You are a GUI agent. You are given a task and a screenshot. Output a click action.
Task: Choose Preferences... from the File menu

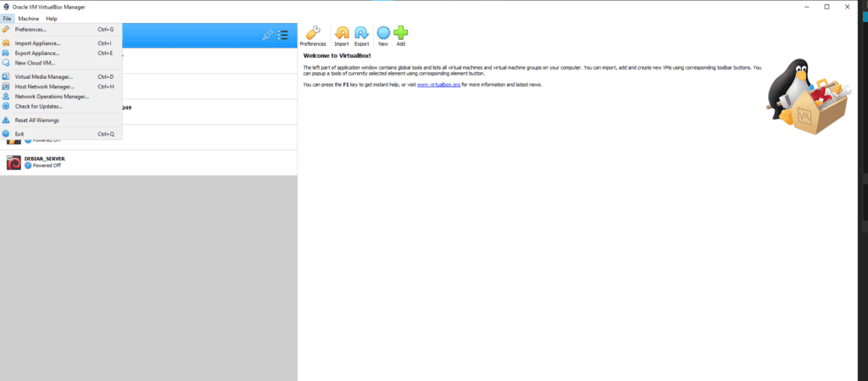(31, 30)
